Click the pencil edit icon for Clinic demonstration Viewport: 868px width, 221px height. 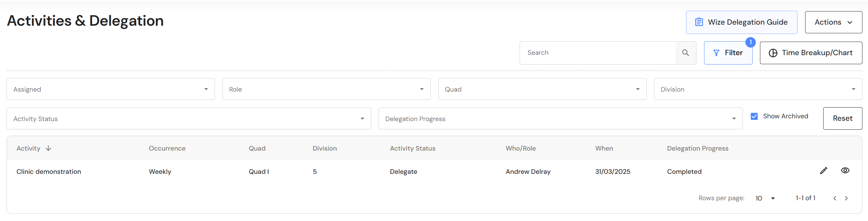click(824, 170)
